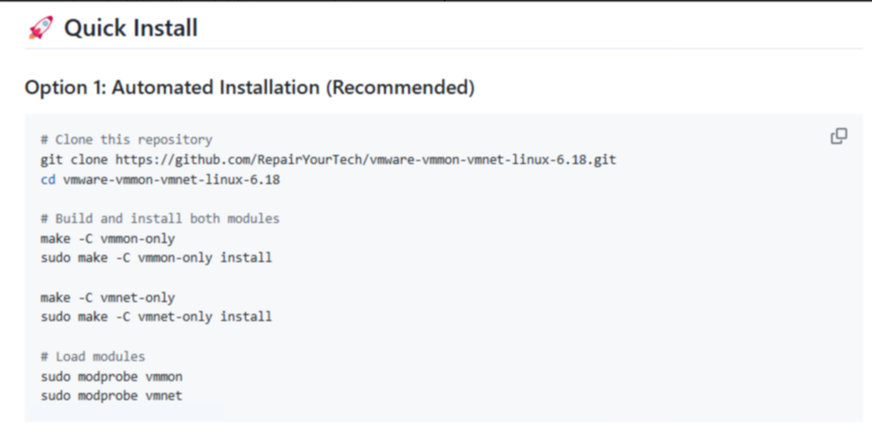Image resolution: width=872 pixels, height=432 pixels.
Task: Click the rocket emoji beside Quick Install
Action: tap(40, 28)
